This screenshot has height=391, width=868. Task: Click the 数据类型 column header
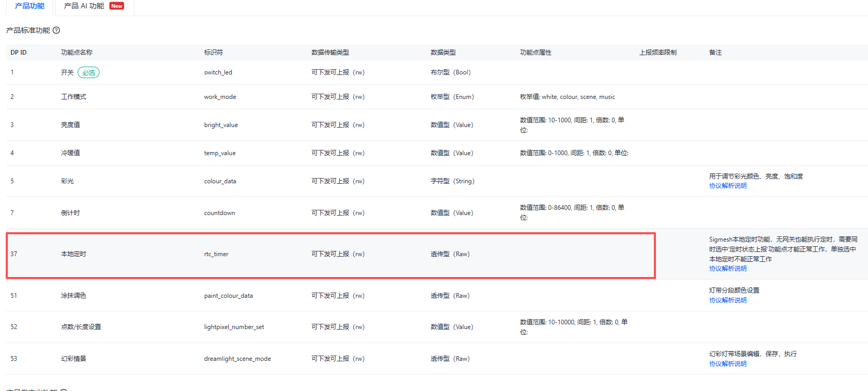[x=443, y=53]
